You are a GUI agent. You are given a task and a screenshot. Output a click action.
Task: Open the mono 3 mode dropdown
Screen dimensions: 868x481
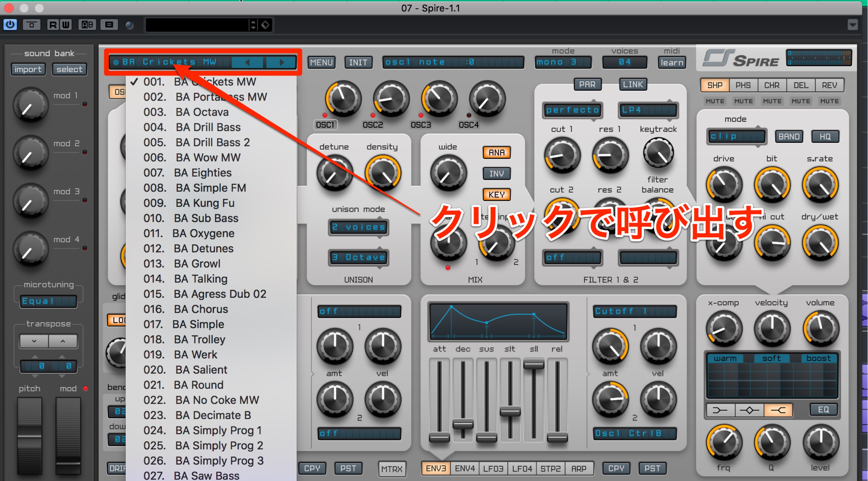(563, 62)
